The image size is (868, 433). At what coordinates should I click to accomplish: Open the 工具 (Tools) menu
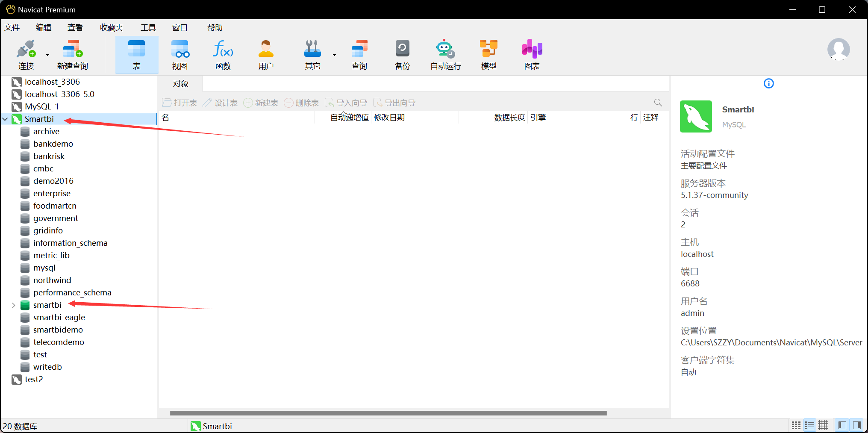(148, 28)
